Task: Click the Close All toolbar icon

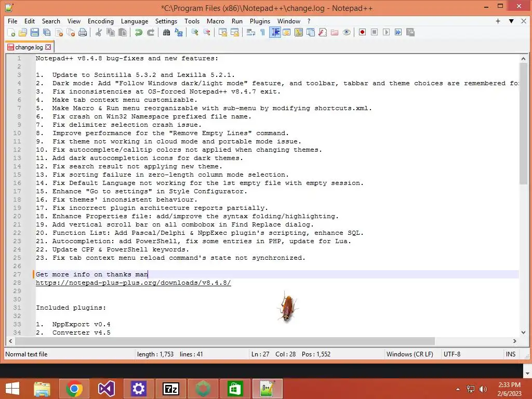Action: tap(71, 32)
